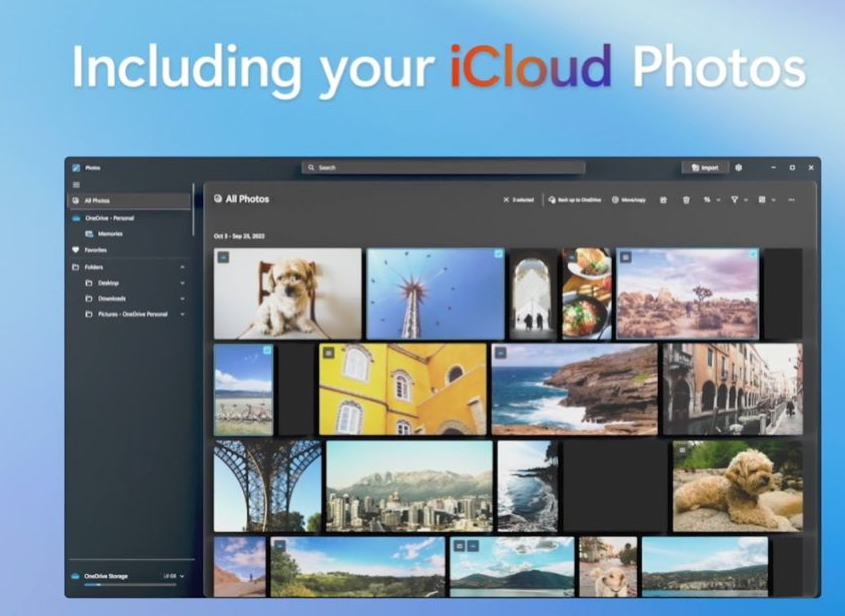The image size is (845, 616).
Task: Open the sort order dropdown
Action: [711, 200]
